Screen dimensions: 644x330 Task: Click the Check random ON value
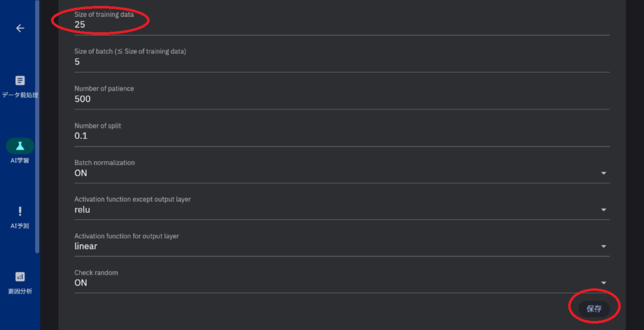coord(81,283)
